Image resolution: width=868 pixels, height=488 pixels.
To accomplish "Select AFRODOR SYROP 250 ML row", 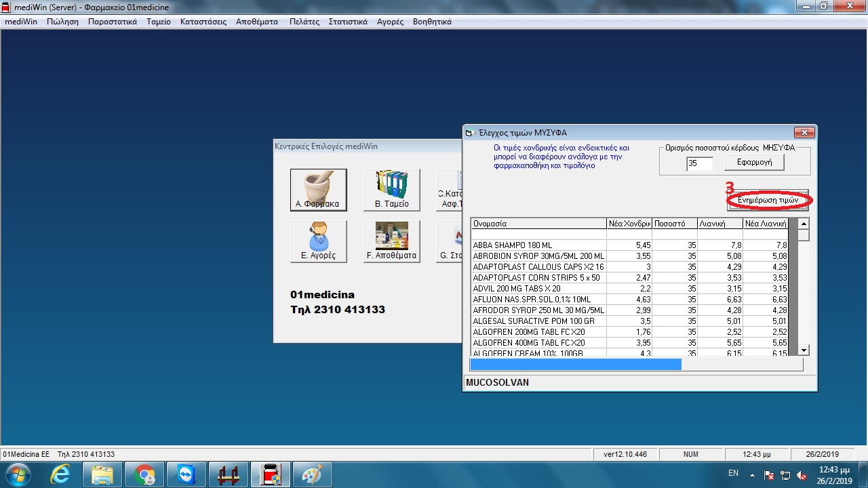I will [629, 310].
